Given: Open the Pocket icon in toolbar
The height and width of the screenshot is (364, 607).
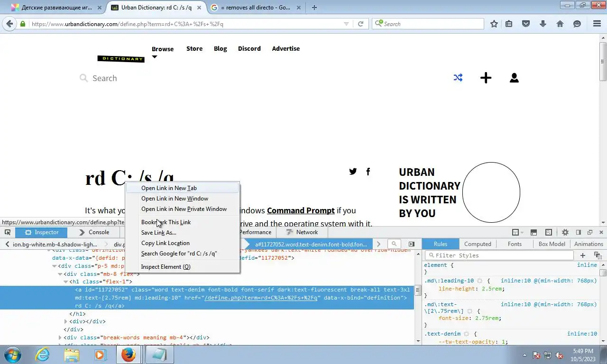Looking at the screenshot, I should click(x=526, y=24).
